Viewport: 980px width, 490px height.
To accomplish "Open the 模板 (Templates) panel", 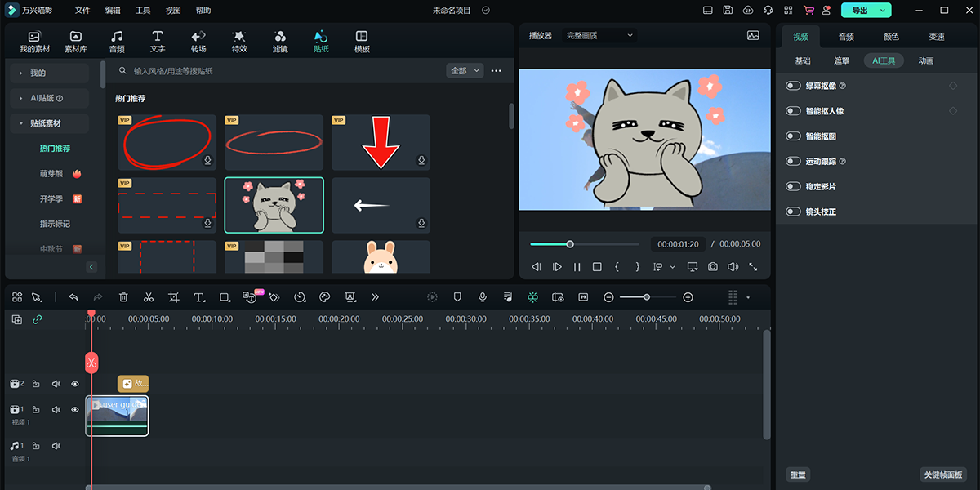I will point(360,39).
